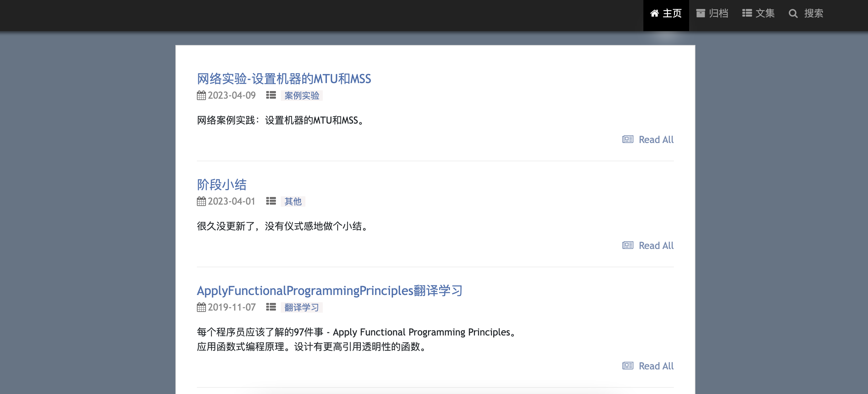Click the archive box icon beside 归档

click(701, 14)
